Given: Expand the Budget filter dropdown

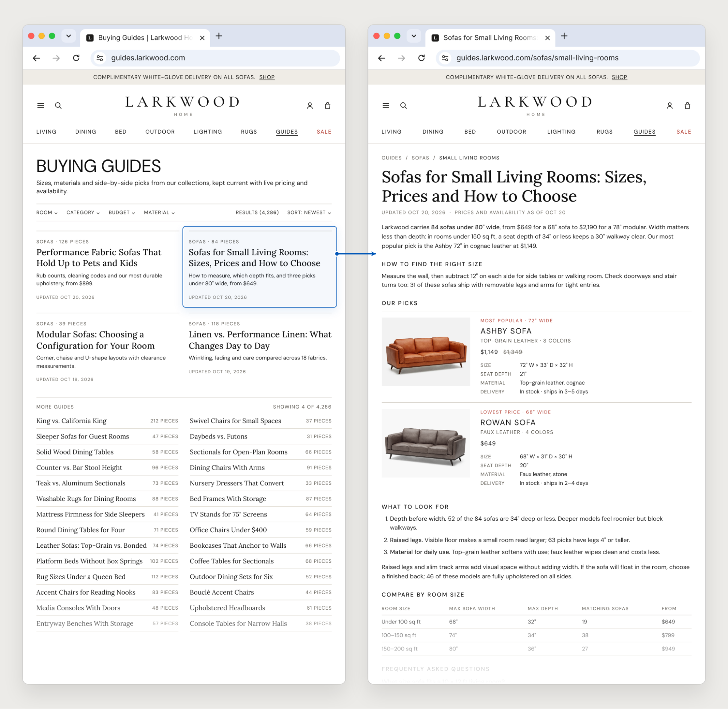Looking at the screenshot, I should (122, 213).
